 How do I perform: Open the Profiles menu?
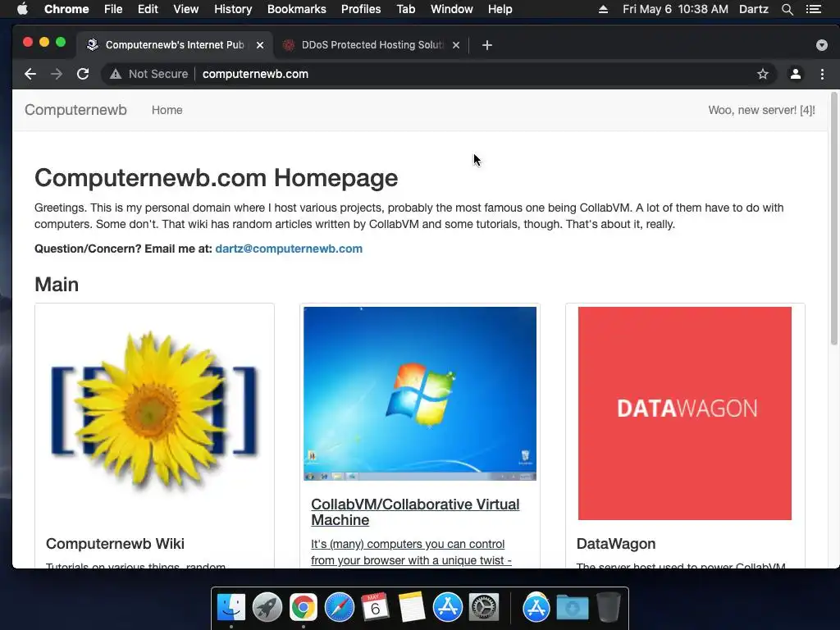coord(361,9)
